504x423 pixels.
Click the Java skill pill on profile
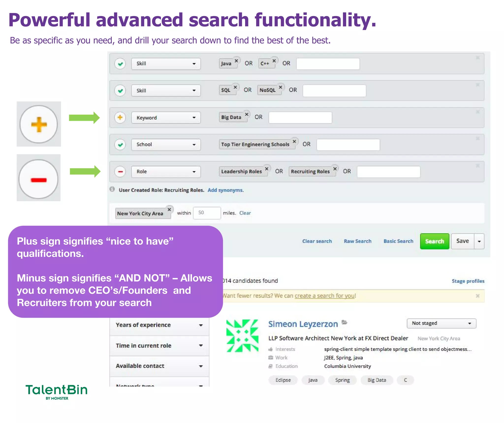point(313,380)
